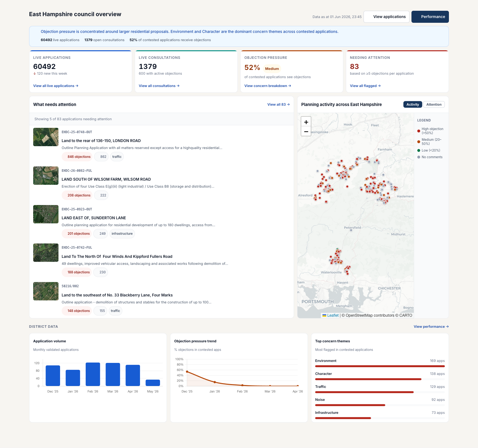Click the 201 objections badge
The image size is (478, 448).
[x=77, y=233]
